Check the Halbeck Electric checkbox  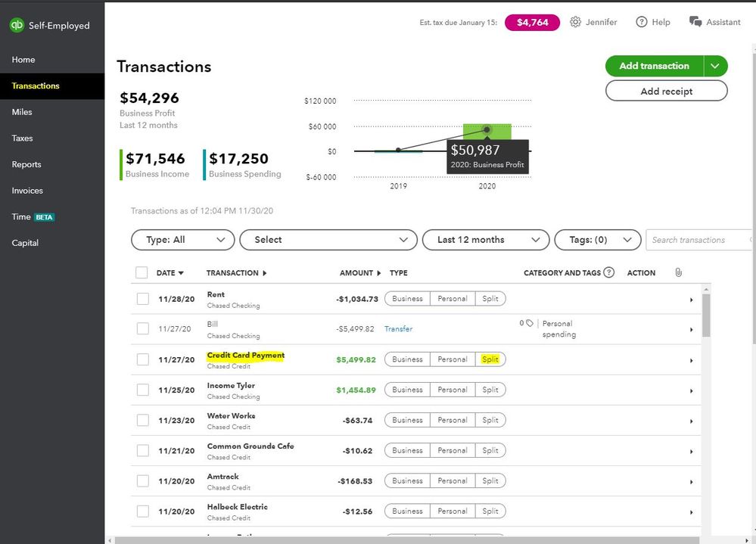click(x=143, y=511)
